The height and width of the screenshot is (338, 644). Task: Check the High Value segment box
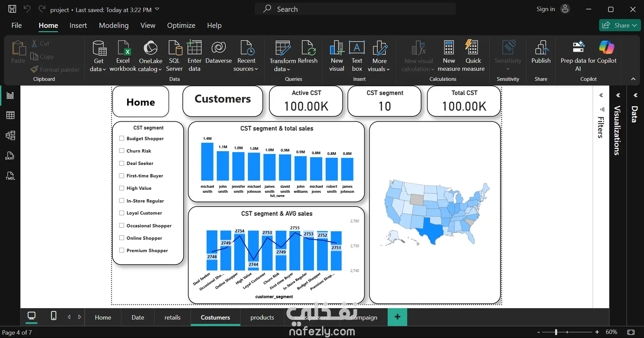pyautogui.click(x=122, y=188)
